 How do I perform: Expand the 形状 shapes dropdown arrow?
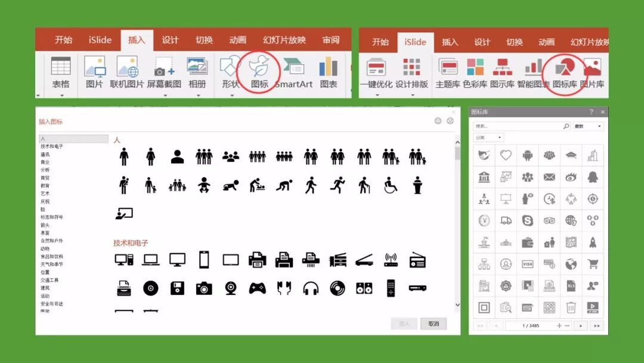point(231,96)
